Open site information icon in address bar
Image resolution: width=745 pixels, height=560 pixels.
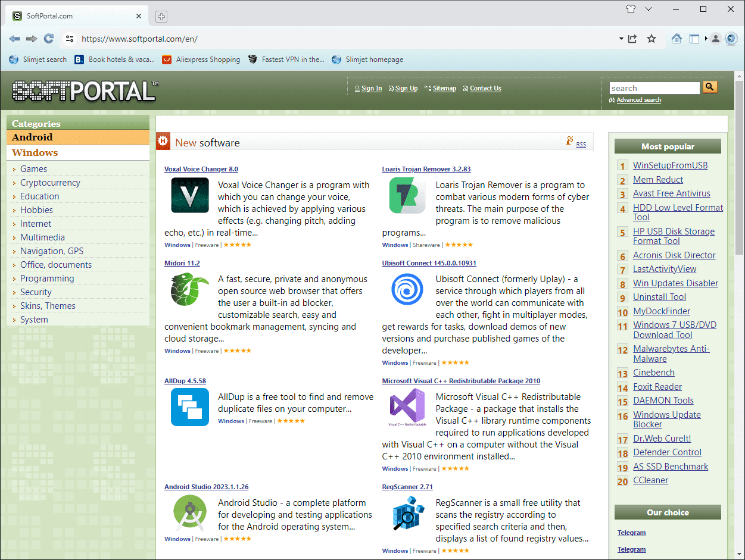pos(70,39)
